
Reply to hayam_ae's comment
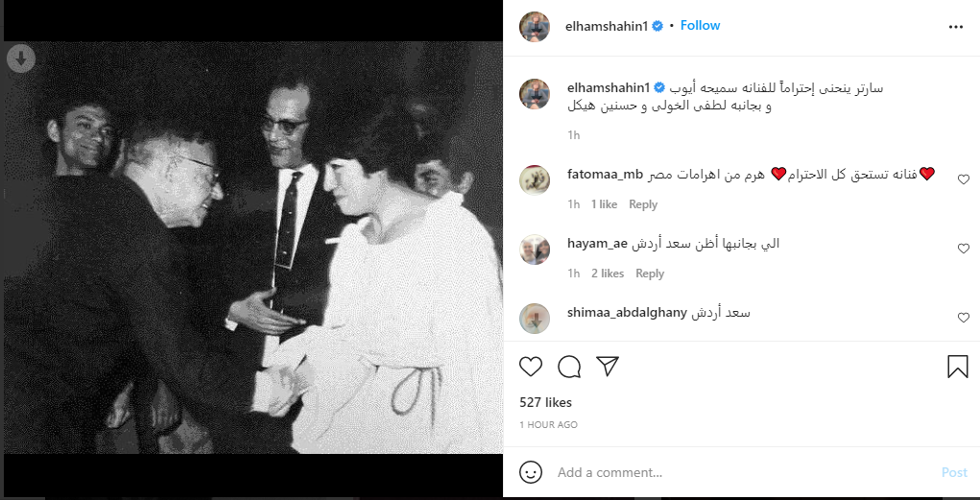pyautogui.click(x=650, y=274)
